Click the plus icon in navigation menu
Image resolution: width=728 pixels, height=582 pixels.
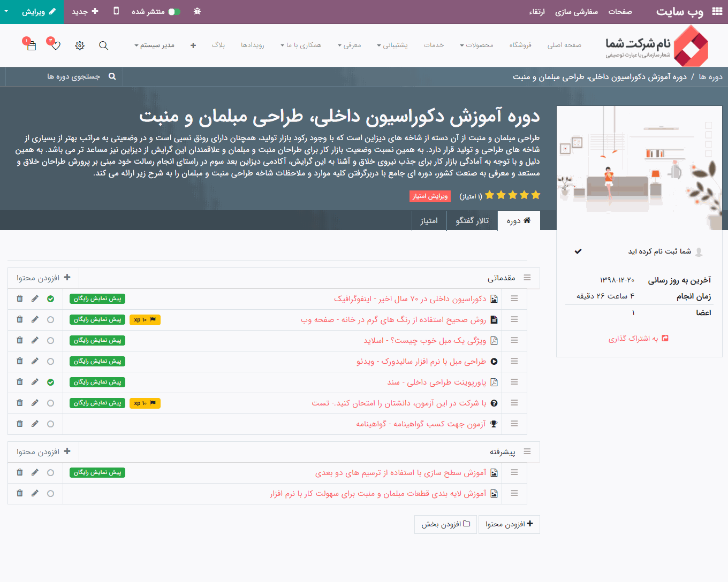coord(193,45)
